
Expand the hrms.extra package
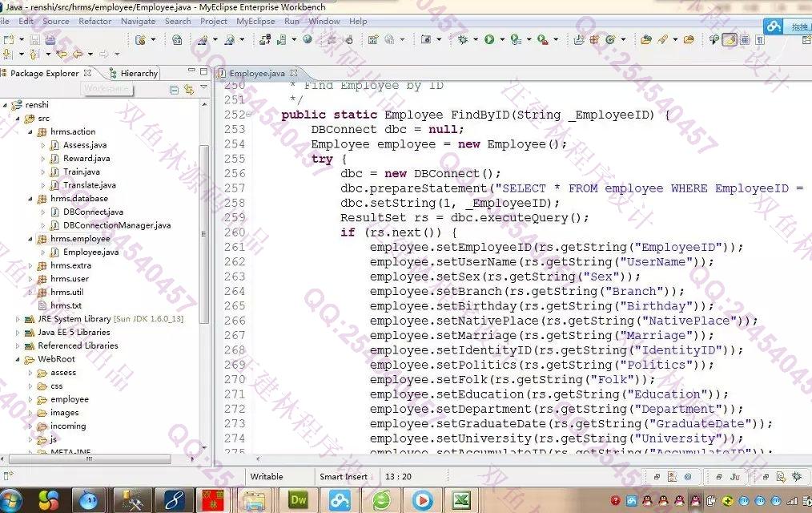[30, 265]
